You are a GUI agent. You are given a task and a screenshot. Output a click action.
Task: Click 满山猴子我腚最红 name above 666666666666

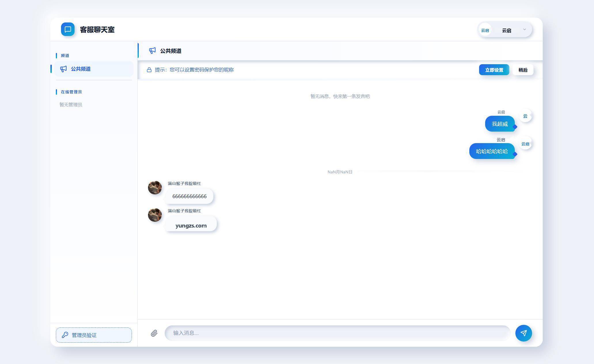click(x=184, y=183)
